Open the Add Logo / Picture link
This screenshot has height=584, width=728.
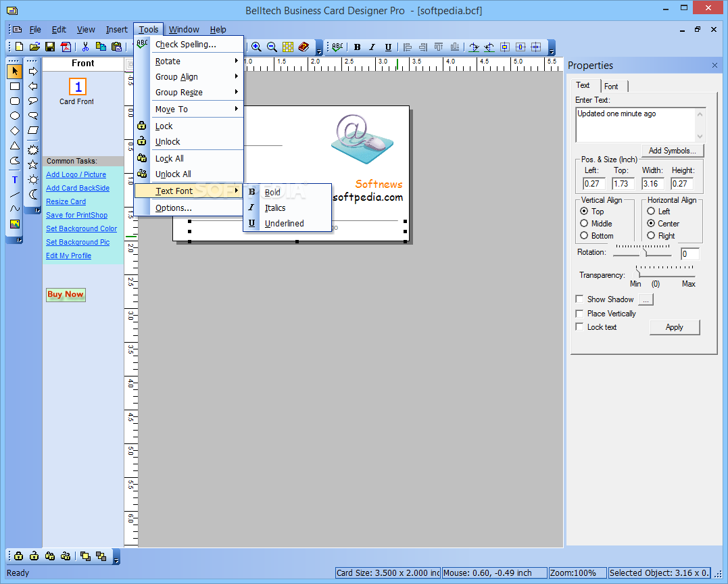tap(76, 174)
